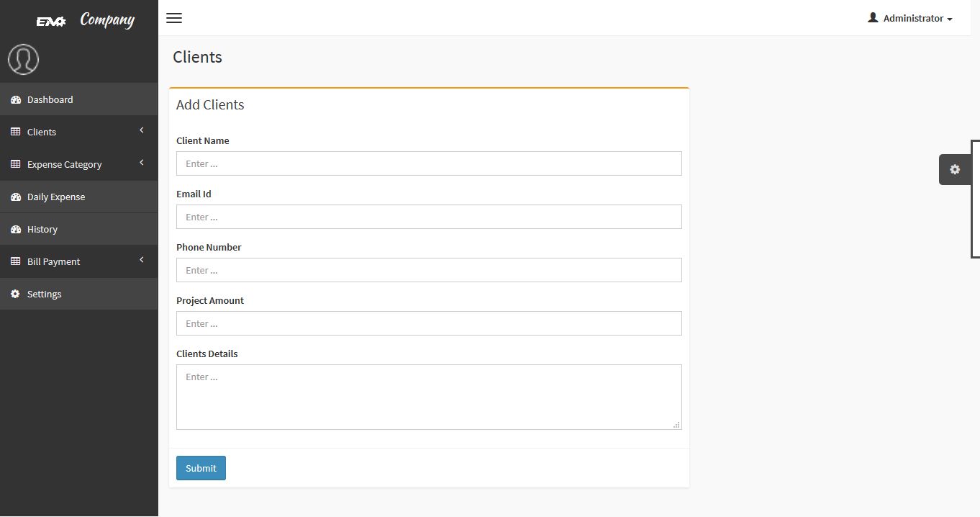Open the Daily Expense menu item

tap(56, 197)
